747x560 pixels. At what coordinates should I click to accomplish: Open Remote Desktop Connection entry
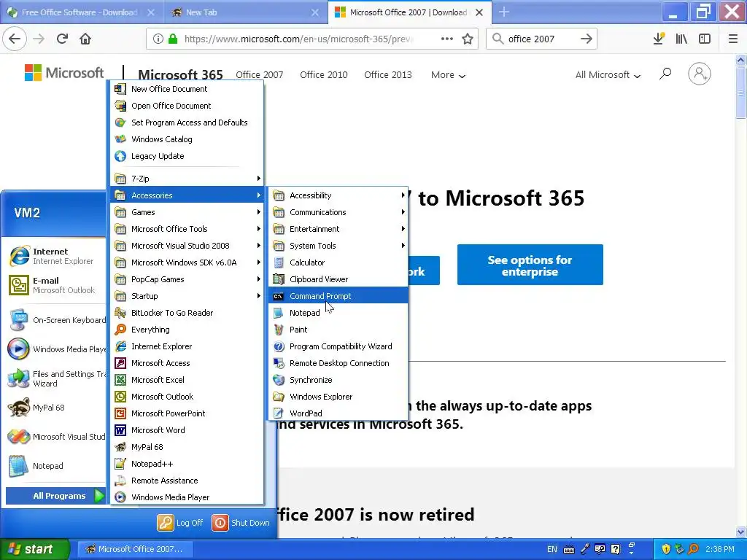pos(338,363)
